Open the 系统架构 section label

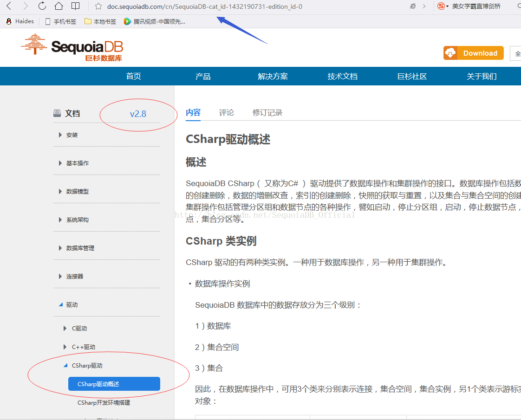pos(78,220)
